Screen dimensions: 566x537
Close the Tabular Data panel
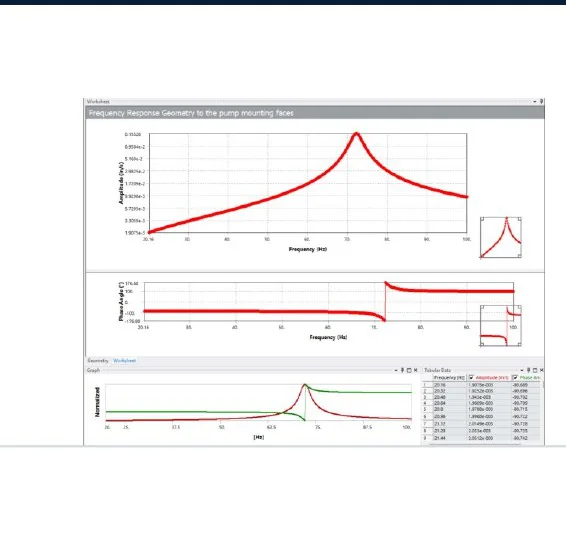coord(541,370)
